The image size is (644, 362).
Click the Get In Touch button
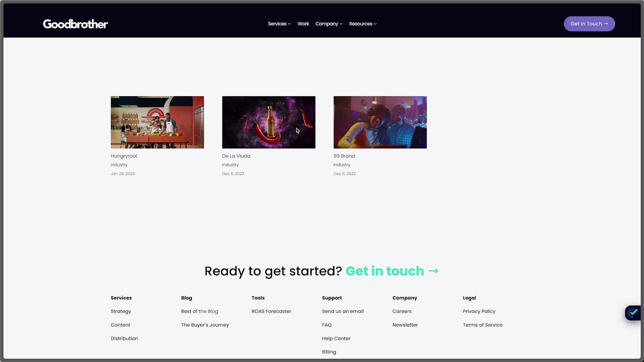click(x=589, y=24)
